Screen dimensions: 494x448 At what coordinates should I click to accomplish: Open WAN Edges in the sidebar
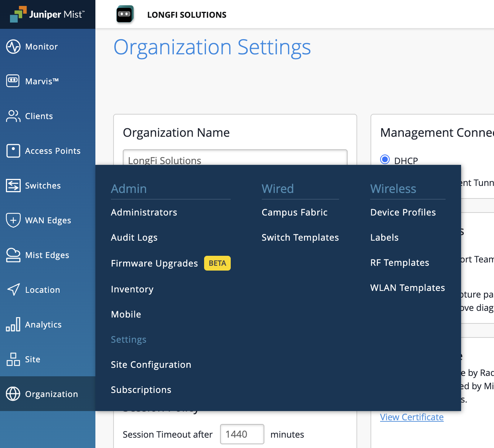48,220
